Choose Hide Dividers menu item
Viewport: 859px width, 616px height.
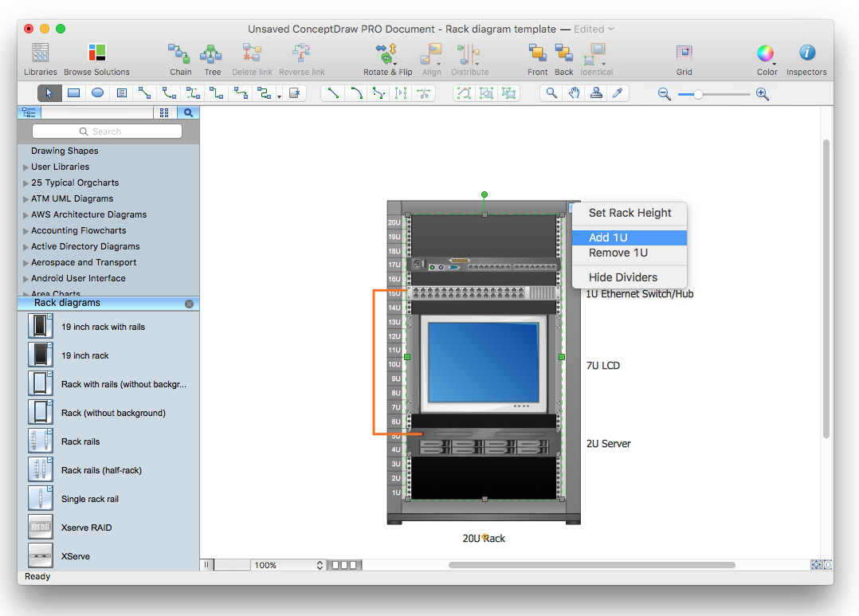[630, 277]
